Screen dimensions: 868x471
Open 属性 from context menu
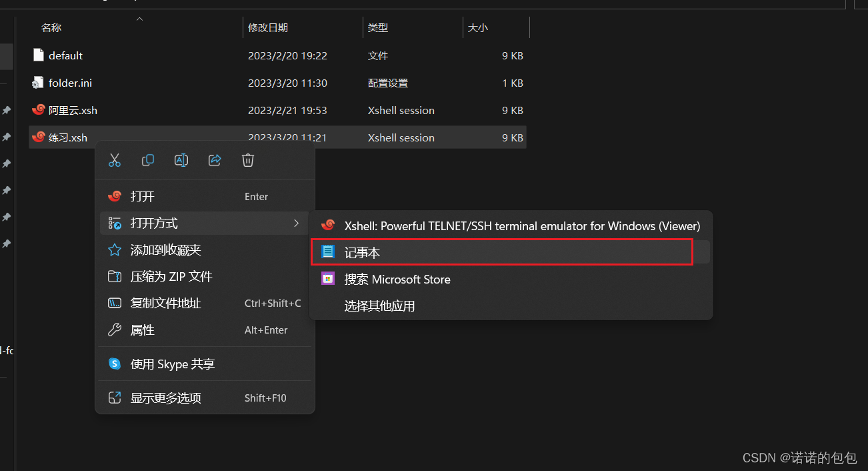pyautogui.click(x=205, y=330)
